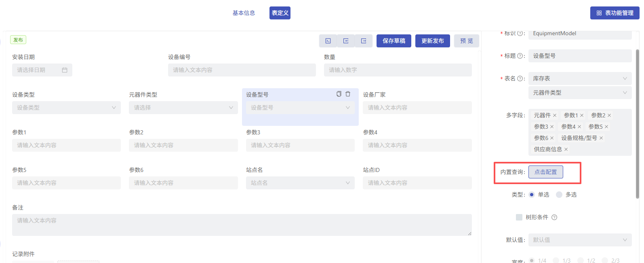
Task: Show help tooltip next to 表名
Action: coord(520,78)
